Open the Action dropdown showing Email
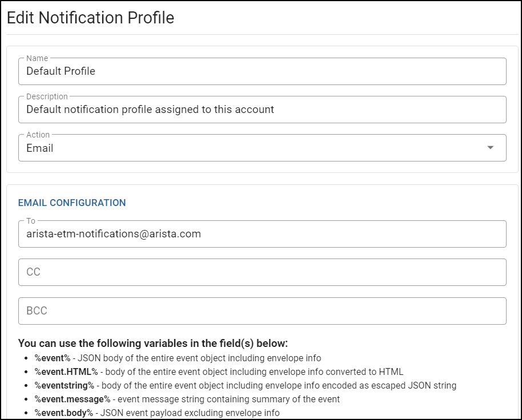The height and width of the screenshot is (420, 522). pyautogui.click(x=262, y=148)
